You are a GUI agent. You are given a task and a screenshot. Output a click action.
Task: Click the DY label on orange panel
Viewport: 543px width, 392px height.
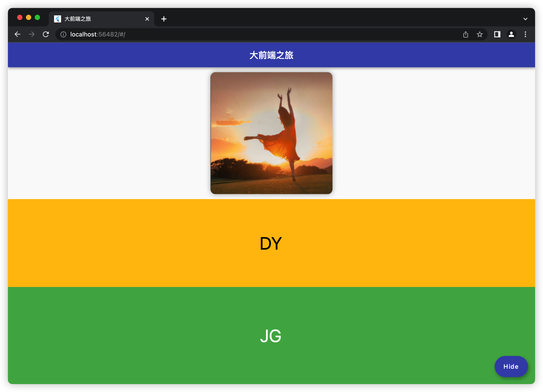click(x=271, y=243)
